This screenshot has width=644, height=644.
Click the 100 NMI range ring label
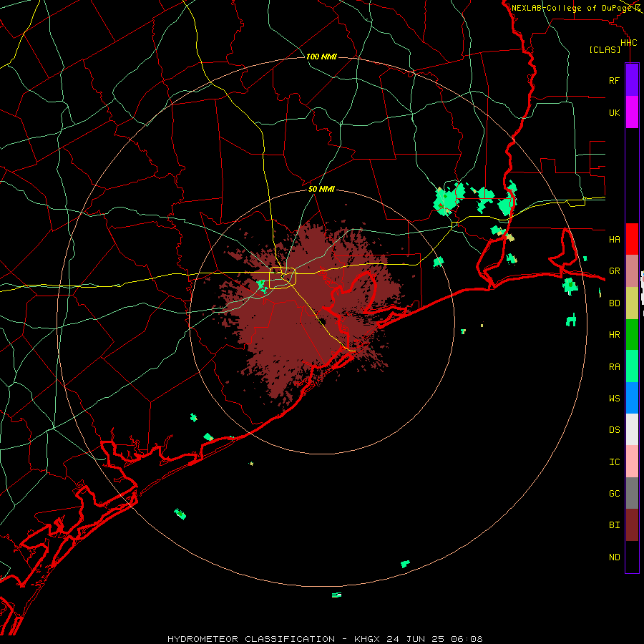pos(321,57)
